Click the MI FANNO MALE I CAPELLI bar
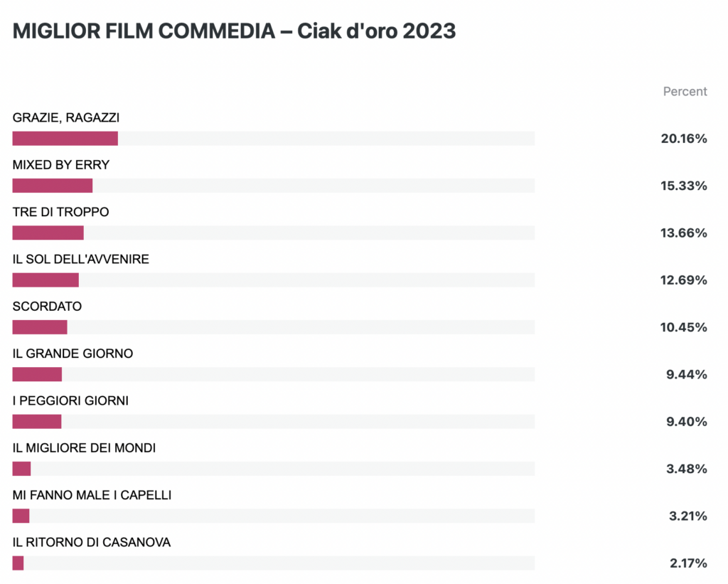 click(x=274, y=516)
